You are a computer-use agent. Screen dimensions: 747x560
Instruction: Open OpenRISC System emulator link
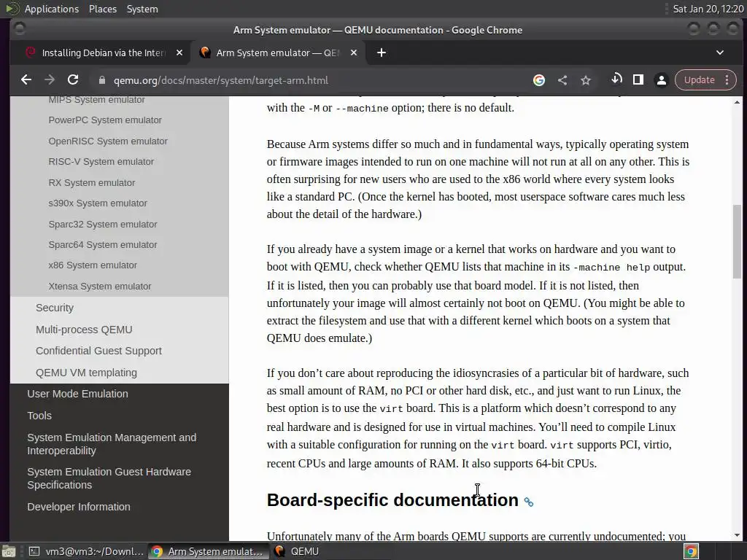pos(108,141)
